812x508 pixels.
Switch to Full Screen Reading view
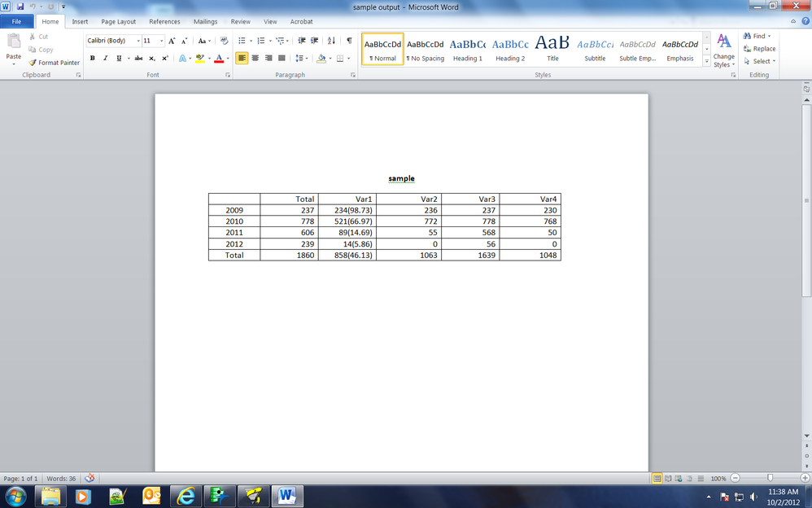(668, 479)
